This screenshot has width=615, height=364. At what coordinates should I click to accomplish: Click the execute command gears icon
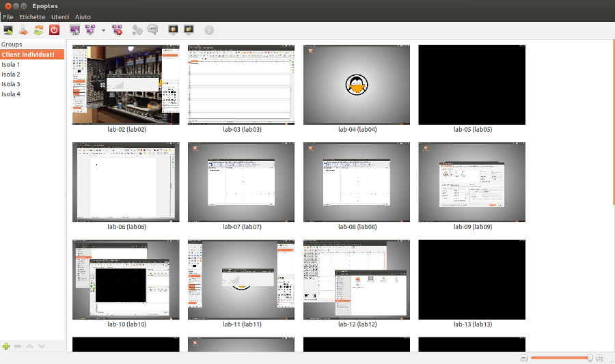137,30
